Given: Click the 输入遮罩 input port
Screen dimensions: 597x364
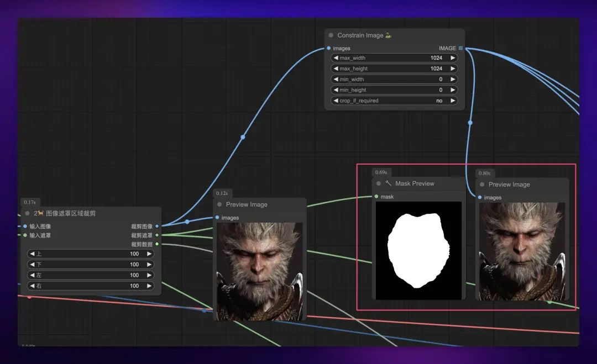Looking at the screenshot, I should click(25, 235).
